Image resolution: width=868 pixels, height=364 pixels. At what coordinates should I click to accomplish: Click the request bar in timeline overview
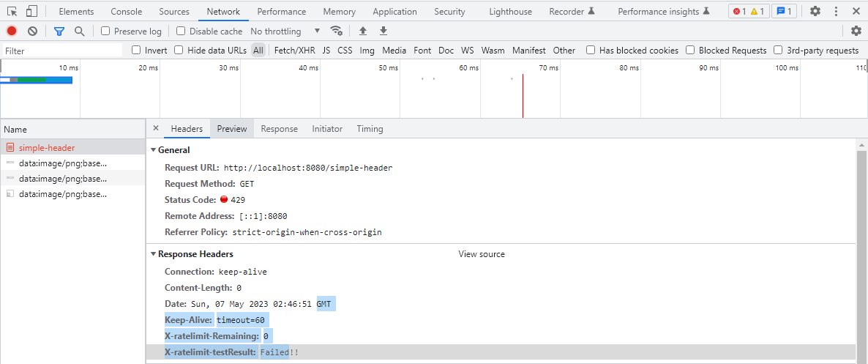(37, 81)
